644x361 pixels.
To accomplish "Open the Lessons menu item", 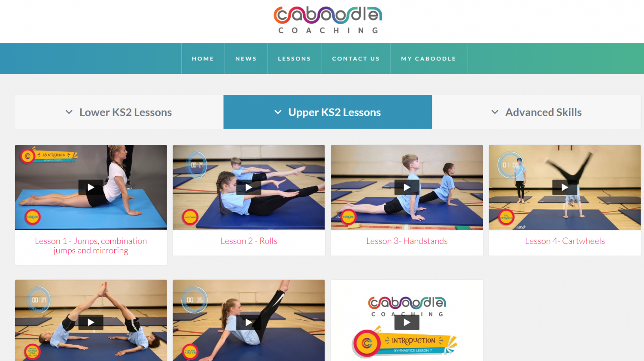I will pos(295,59).
